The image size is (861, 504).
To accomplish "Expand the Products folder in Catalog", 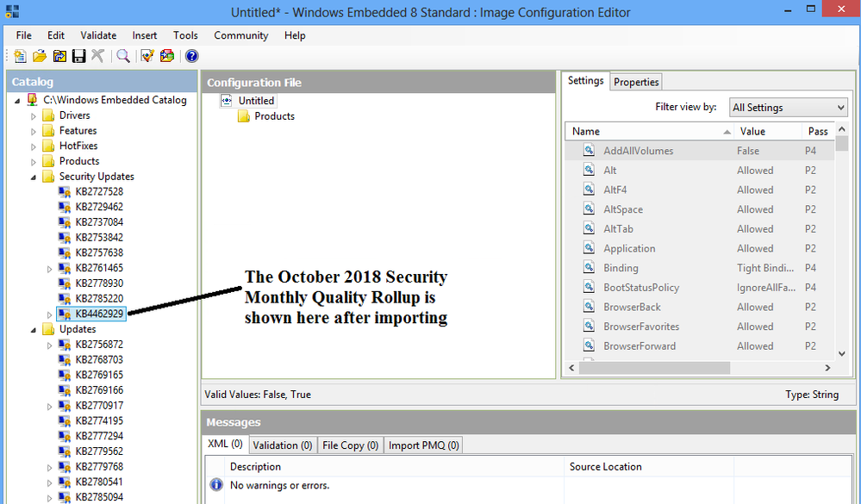I will click(x=34, y=162).
